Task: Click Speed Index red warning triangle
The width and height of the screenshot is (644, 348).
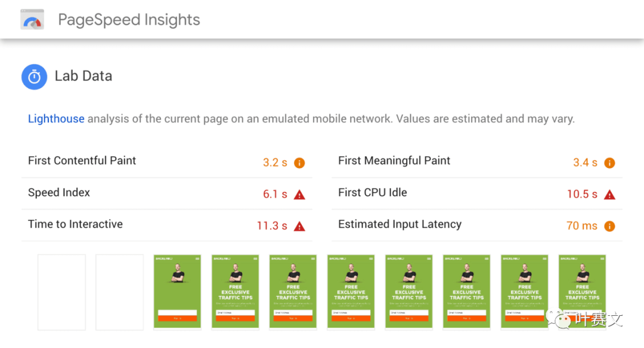Action: (299, 194)
